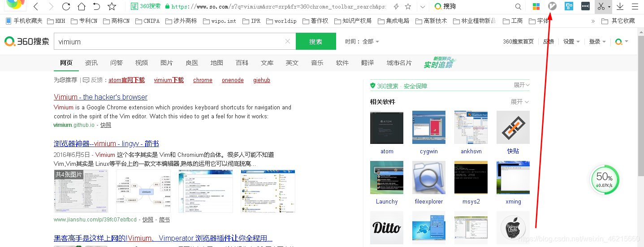Image resolution: width=644 pixels, height=247 pixels.
Task: Switch to the 地图 tab
Action: click(x=217, y=63)
